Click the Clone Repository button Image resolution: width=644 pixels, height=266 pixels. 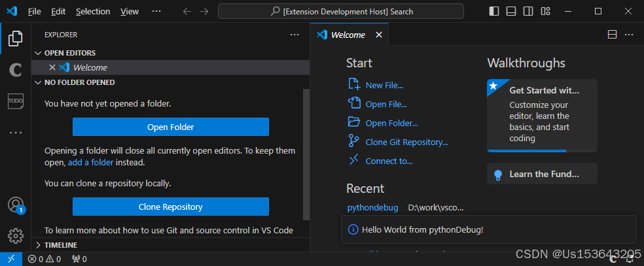tap(170, 207)
